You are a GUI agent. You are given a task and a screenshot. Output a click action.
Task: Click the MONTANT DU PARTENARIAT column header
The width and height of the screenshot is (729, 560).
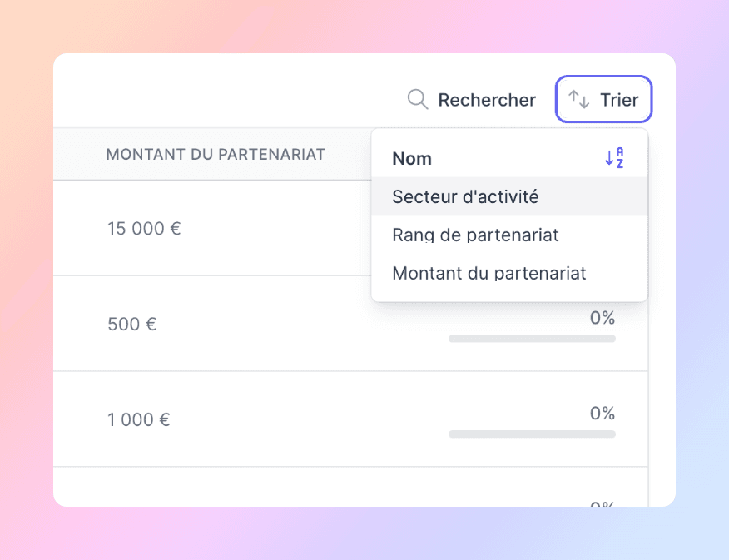[x=216, y=154]
